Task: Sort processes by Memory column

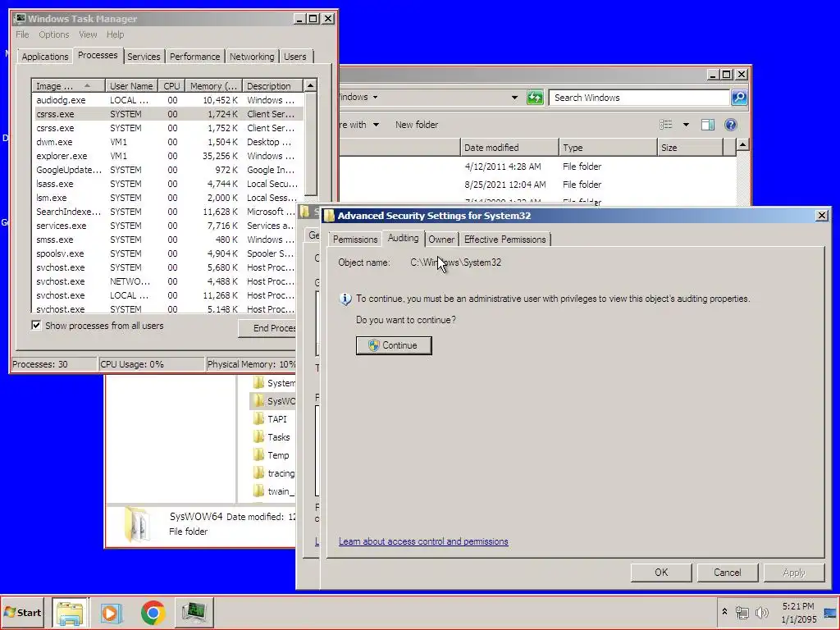Action: (x=213, y=85)
